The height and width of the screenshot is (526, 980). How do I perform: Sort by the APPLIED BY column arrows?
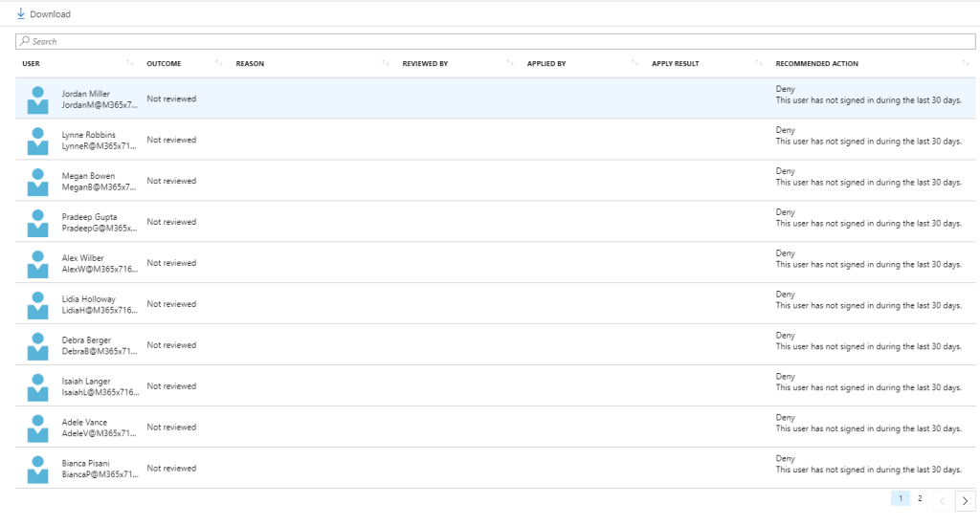point(635,63)
